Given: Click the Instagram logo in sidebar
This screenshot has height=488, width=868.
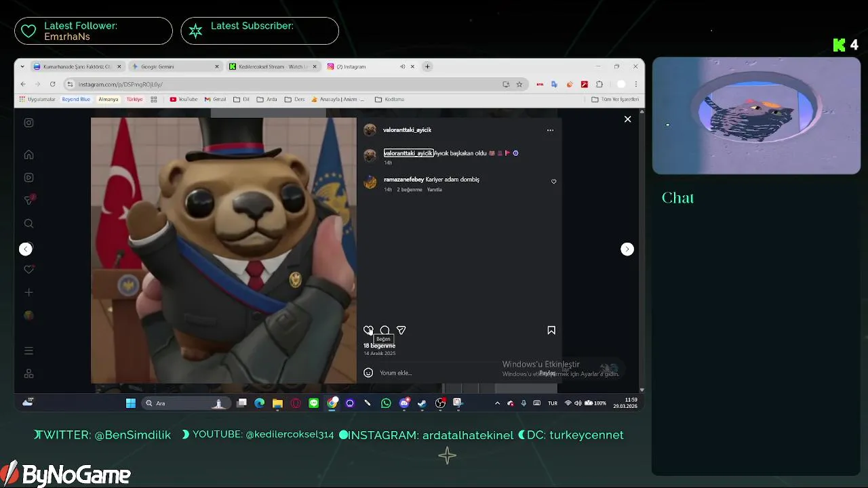Looking at the screenshot, I should tap(28, 123).
